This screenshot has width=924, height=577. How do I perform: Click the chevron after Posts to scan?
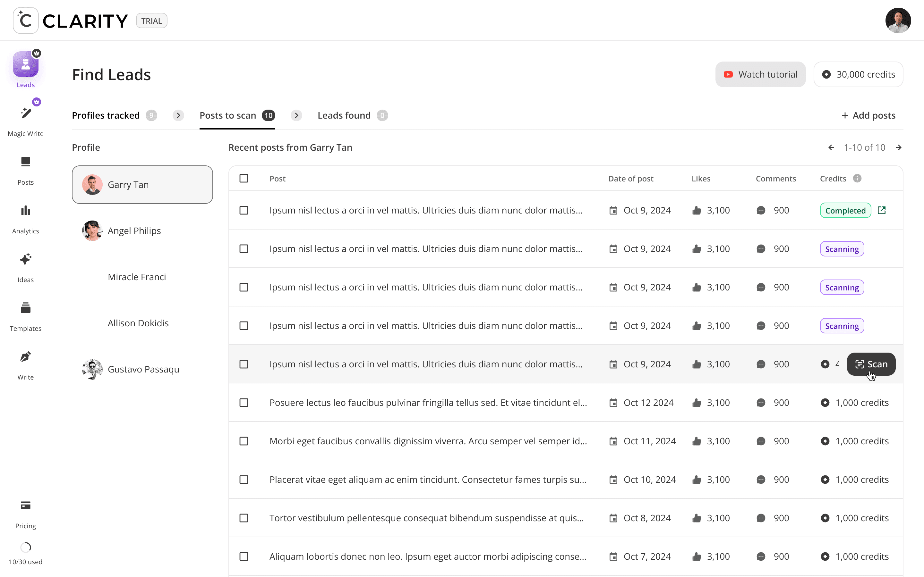click(x=296, y=115)
